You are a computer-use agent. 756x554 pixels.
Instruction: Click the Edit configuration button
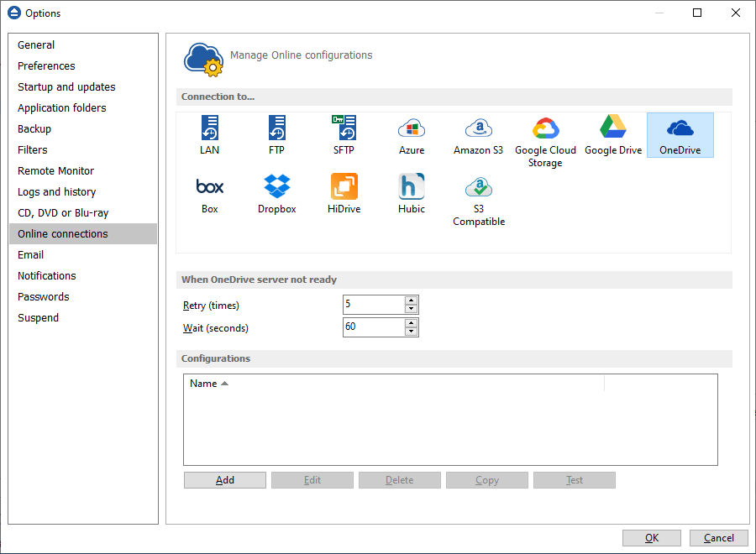click(312, 480)
